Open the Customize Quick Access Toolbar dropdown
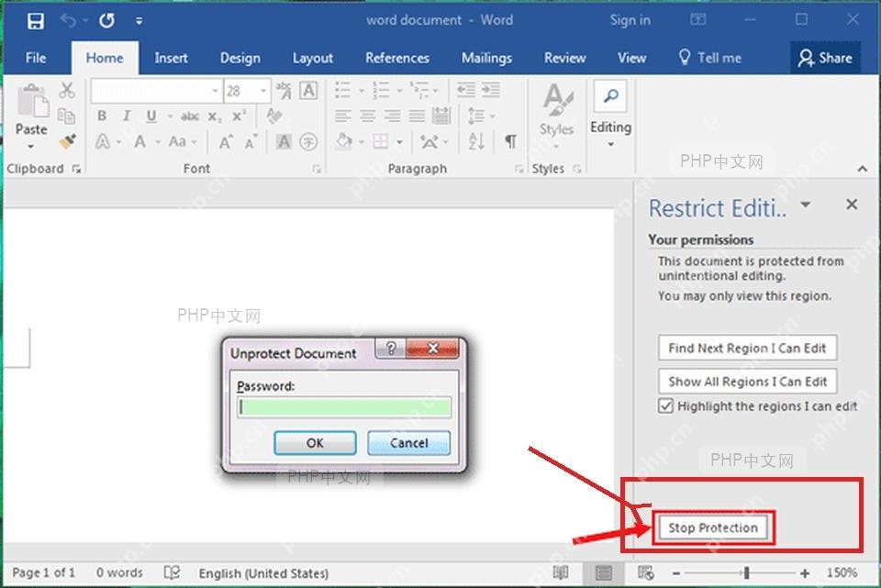 click(x=139, y=21)
